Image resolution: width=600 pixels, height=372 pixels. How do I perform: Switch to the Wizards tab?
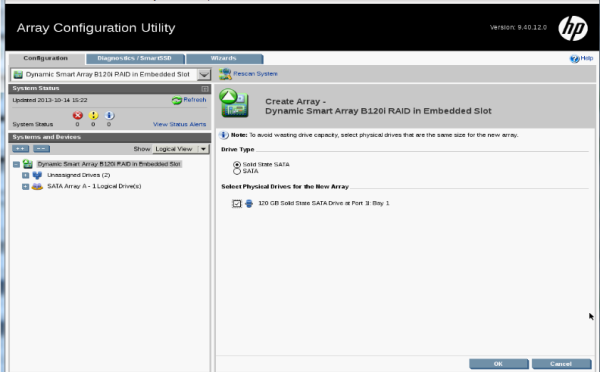tap(224, 59)
